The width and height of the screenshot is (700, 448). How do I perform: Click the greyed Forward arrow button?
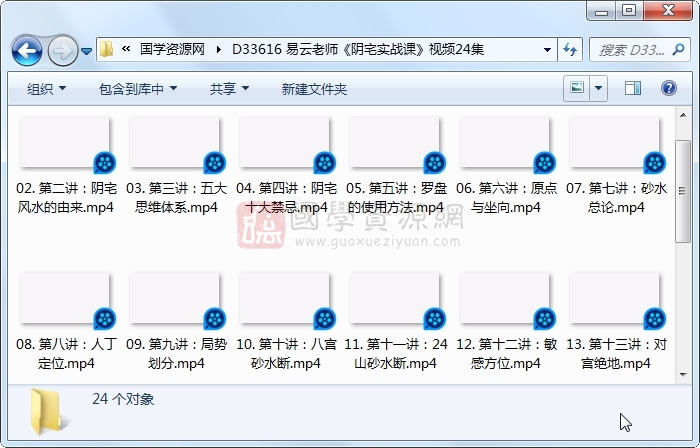(62, 50)
